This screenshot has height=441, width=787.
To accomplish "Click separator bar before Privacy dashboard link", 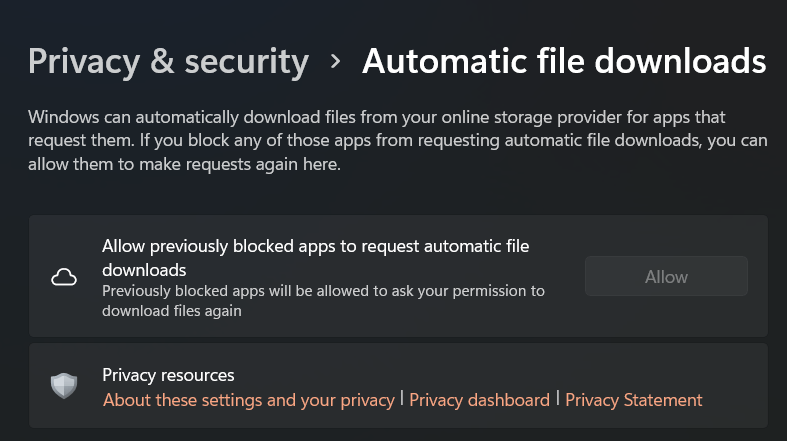I will pos(402,399).
